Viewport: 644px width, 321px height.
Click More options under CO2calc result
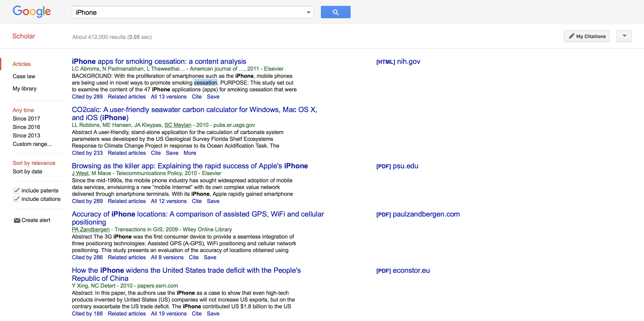pyautogui.click(x=189, y=153)
